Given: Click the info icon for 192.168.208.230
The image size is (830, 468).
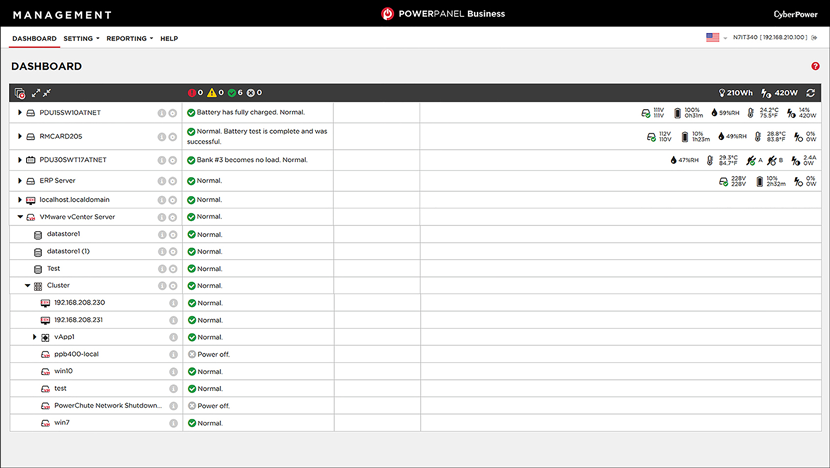Looking at the screenshot, I should coord(173,303).
